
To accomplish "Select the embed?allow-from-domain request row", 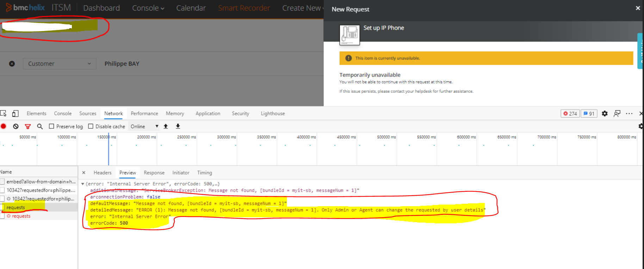I will pyautogui.click(x=39, y=182).
